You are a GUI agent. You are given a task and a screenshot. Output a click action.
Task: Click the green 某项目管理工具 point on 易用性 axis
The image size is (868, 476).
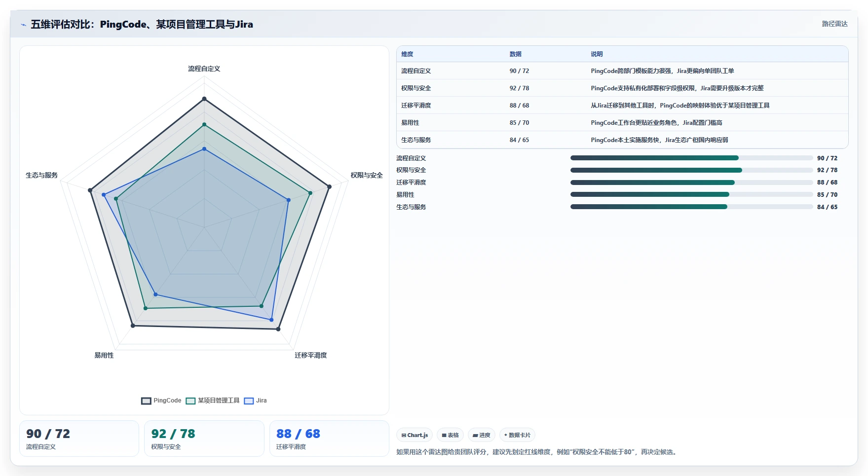146,308
